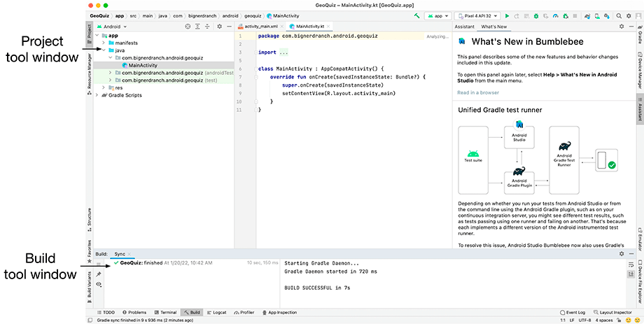The width and height of the screenshot is (644, 324).
Task: Open the Event Log
Action: (x=573, y=313)
